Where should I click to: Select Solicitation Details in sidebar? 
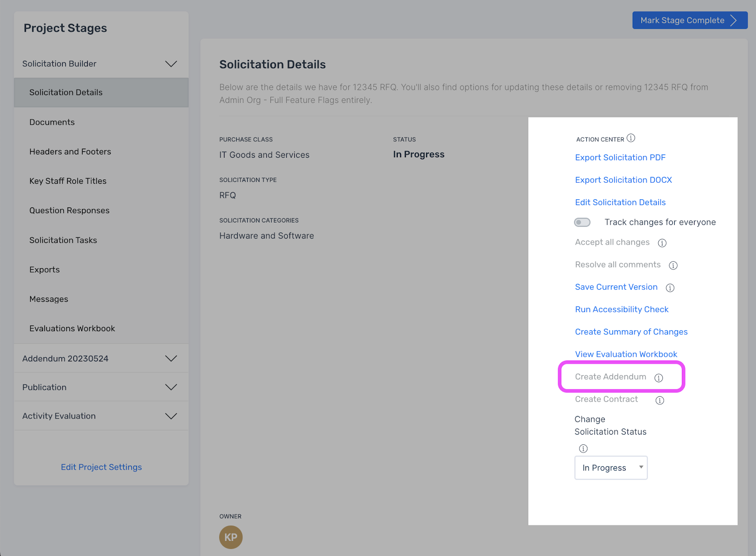coord(101,93)
